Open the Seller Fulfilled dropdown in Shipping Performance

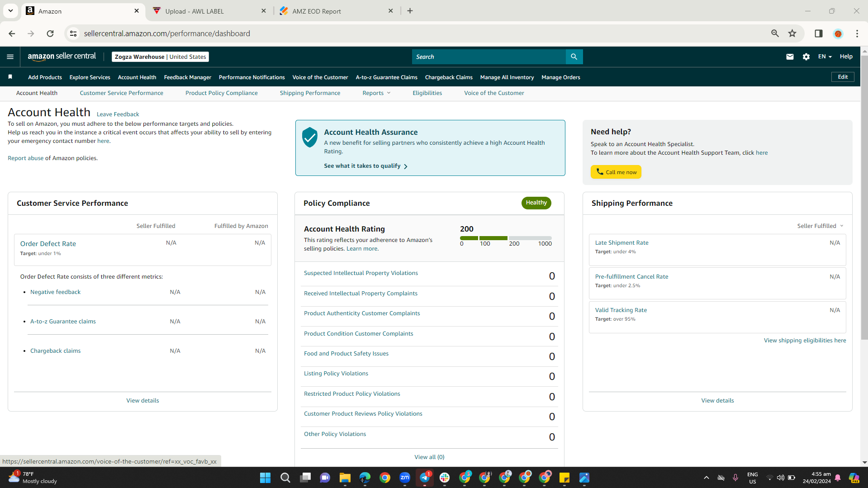point(820,226)
